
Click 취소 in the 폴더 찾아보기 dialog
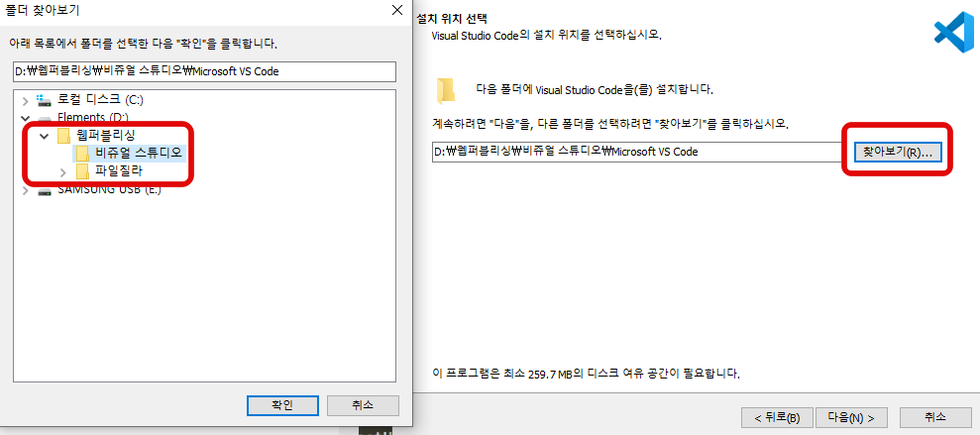click(x=363, y=405)
